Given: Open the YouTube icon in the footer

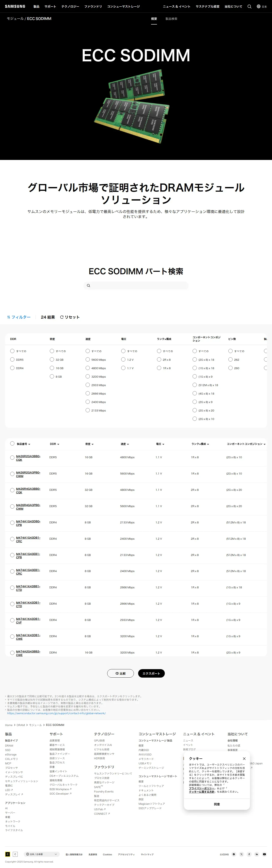Looking at the screenshot, I should click(x=264, y=854).
